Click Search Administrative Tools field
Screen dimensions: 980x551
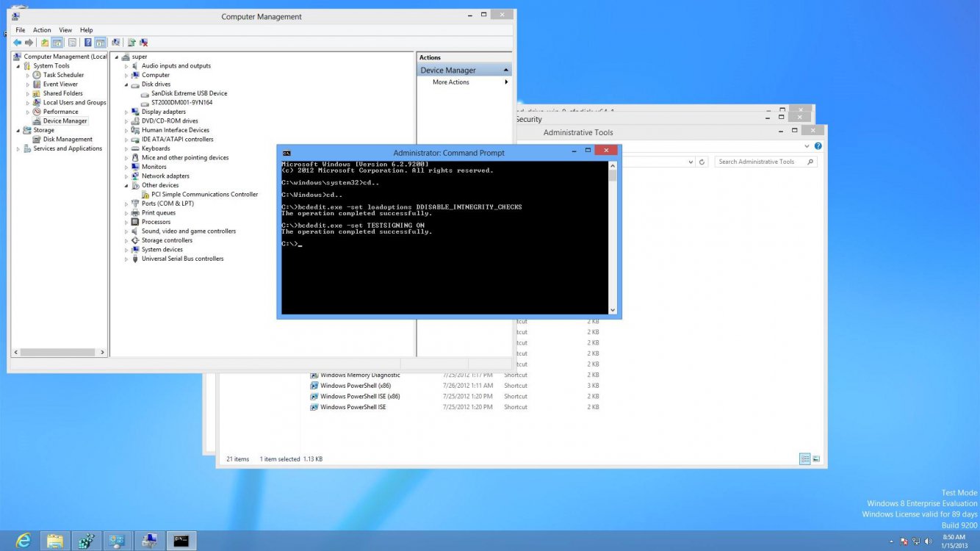pos(765,162)
